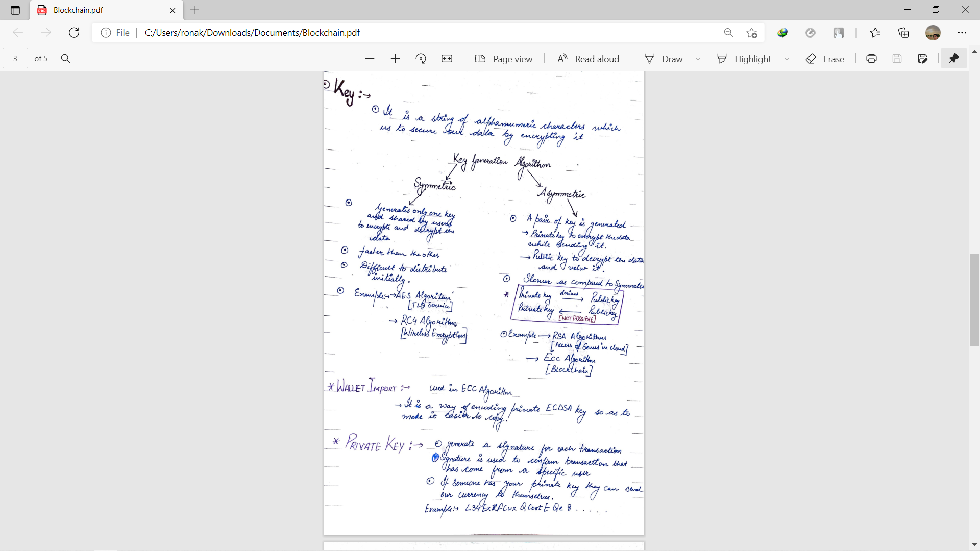
Task: Toggle Read aloud mode
Action: (x=588, y=59)
